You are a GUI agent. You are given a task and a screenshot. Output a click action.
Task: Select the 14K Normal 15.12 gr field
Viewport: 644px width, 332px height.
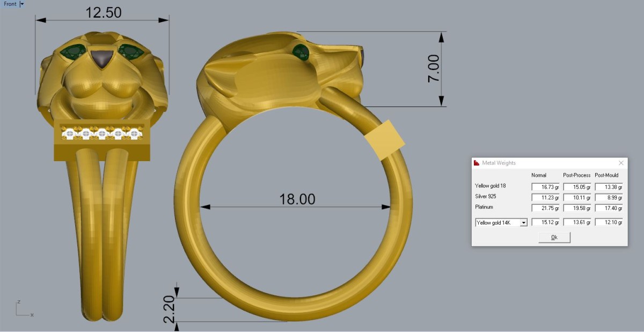click(545, 222)
